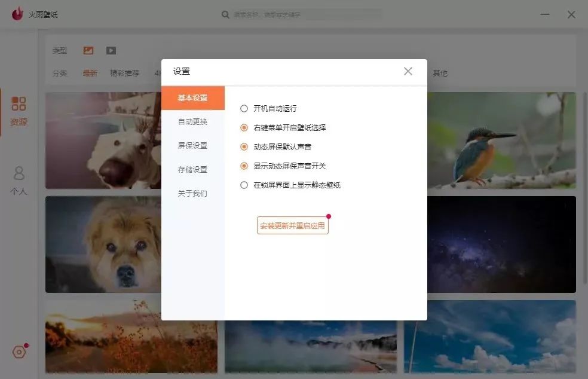
Task: Open 存储设置 settings tab
Action: (x=193, y=170)
